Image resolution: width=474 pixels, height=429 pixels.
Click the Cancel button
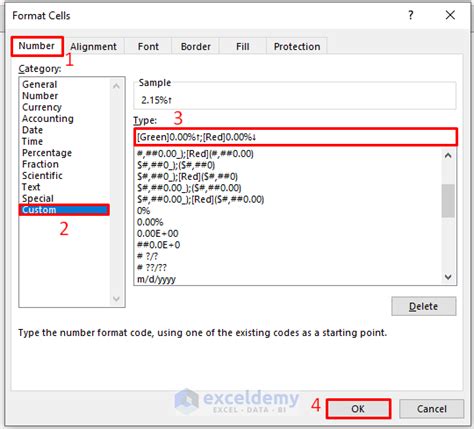click(x=432, y=409)
